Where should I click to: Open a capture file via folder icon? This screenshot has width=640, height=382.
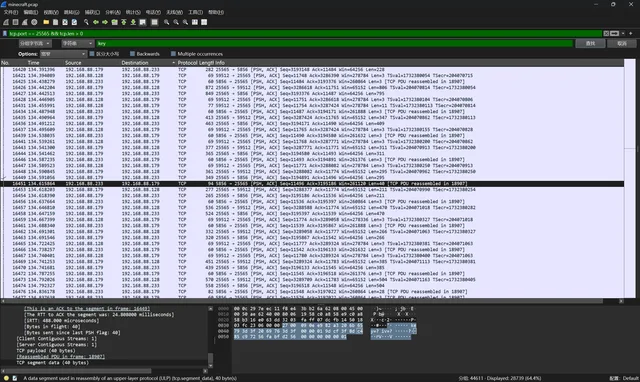pyautogui.click(x=46, y=22)
